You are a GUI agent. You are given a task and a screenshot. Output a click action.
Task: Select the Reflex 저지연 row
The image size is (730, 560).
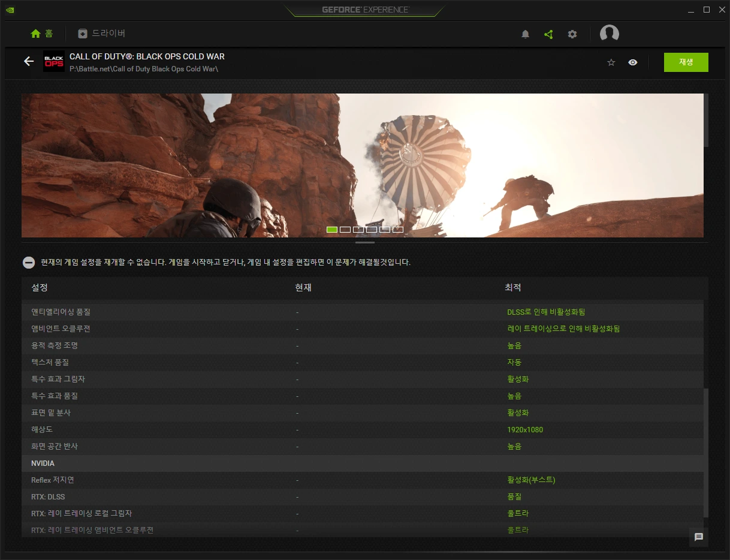click(x=363, y=480)
